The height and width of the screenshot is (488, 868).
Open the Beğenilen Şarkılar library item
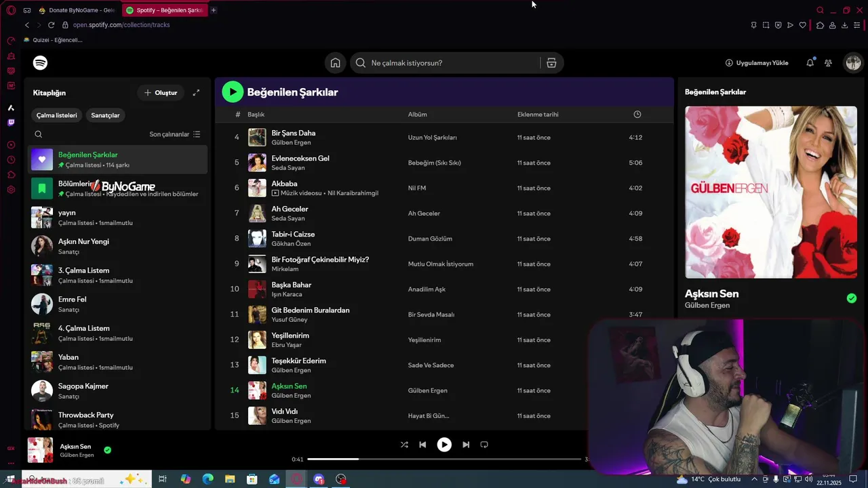(x=118, y=159)
